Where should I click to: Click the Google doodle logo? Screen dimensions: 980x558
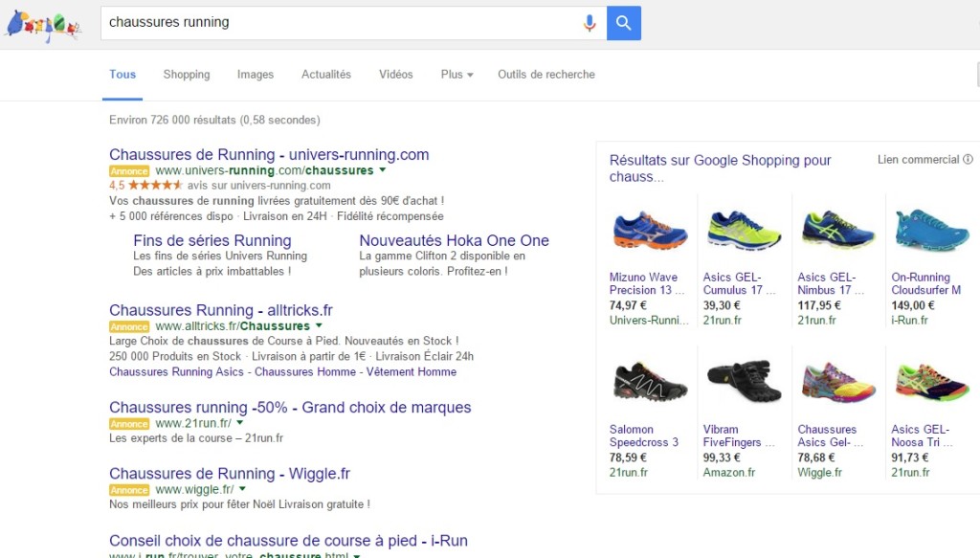coord(42,26)
